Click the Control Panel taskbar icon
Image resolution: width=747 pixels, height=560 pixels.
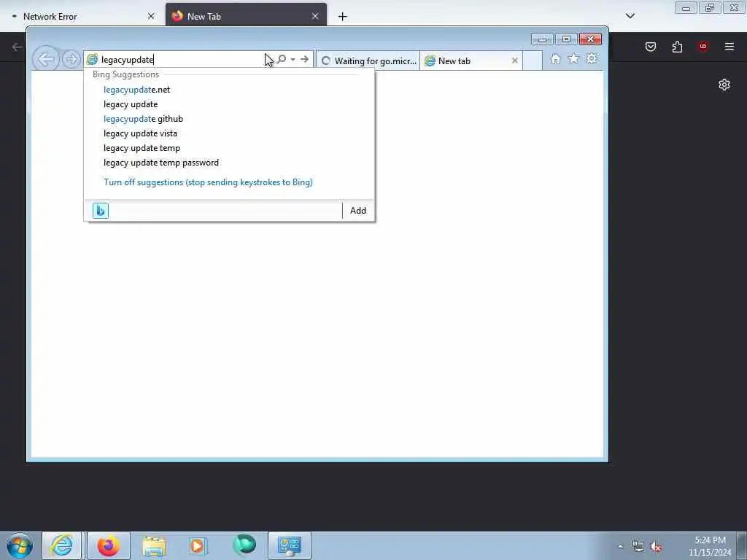click(x=289, y=545)
